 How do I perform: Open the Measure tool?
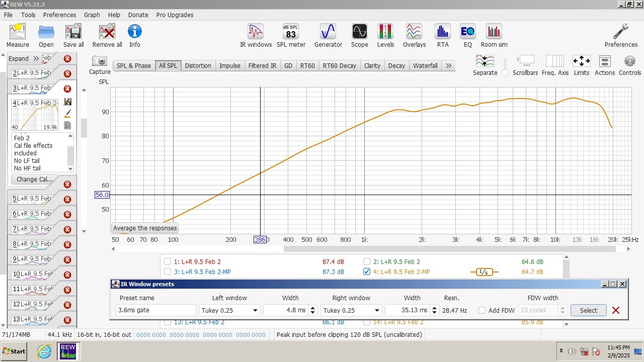tap(18, 36)
